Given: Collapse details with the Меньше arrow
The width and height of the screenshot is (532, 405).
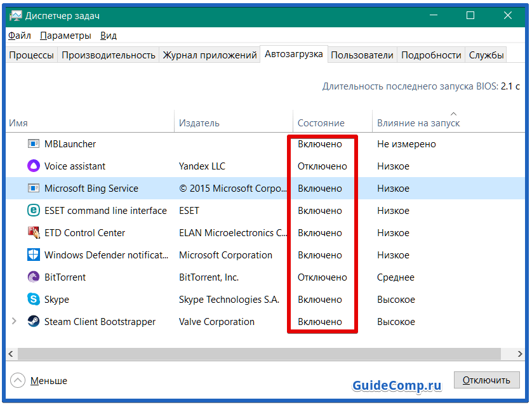Looking at the screenshot, I should click(18, 381).
